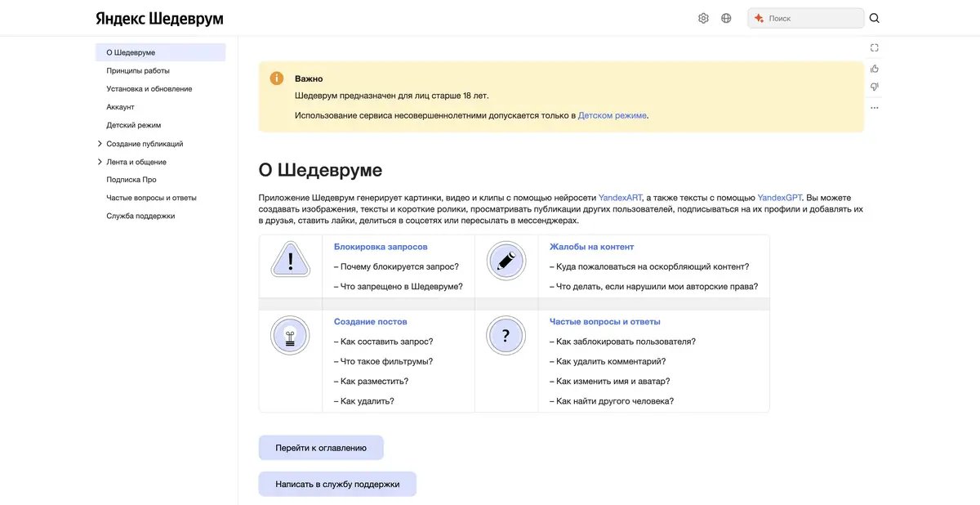Click the Яндекс Шедеврум logo
This screenshot has height=505, width=980.
[x=159, y=18]
